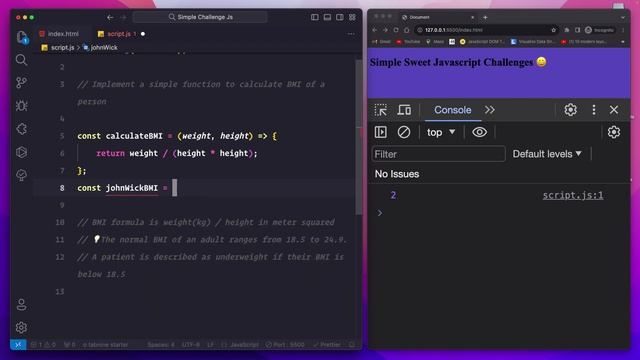The height and width of the screenshot is (360, 640).
Task: Click Prettier in the status bar
Action: click(327, 345)
